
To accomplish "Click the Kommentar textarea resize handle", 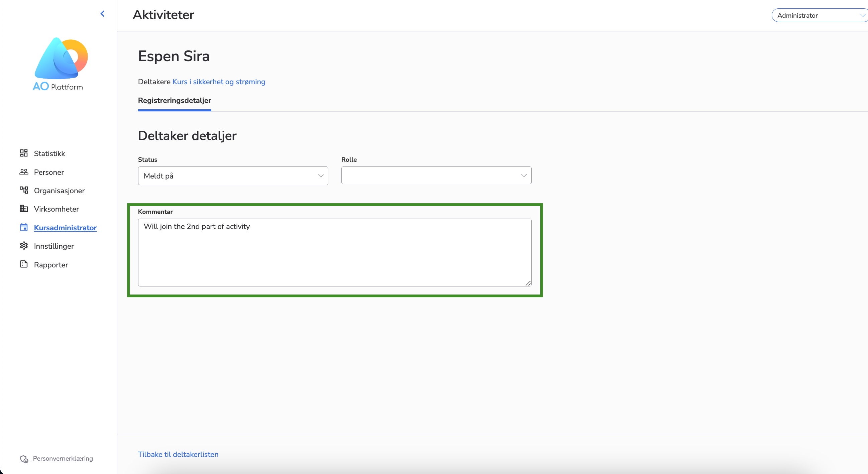I will (x=528, y=283).
